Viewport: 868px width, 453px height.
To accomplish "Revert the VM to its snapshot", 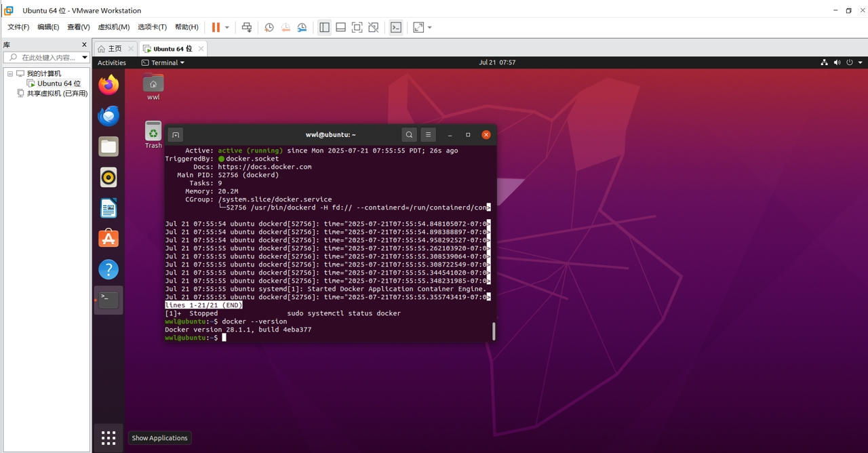I will pos(285,27).
